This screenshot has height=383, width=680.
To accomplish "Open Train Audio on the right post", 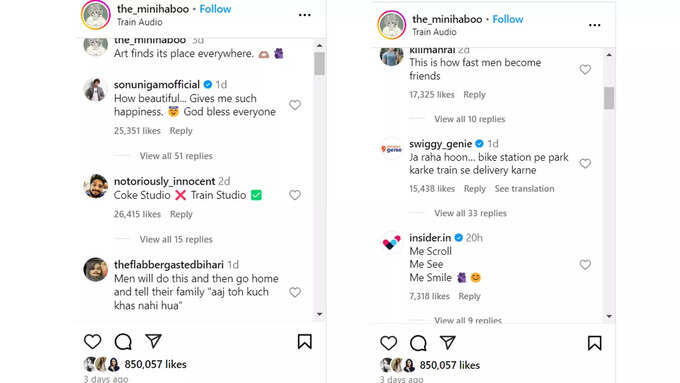I will tap(434, 32).
